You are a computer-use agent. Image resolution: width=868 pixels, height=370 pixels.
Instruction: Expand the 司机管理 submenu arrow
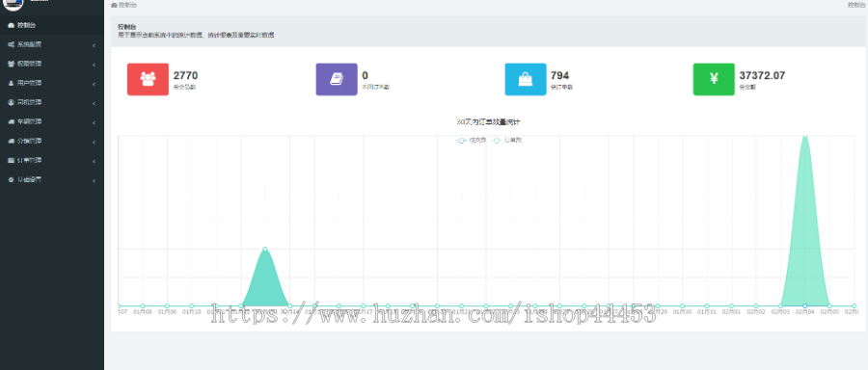(95, 103)
